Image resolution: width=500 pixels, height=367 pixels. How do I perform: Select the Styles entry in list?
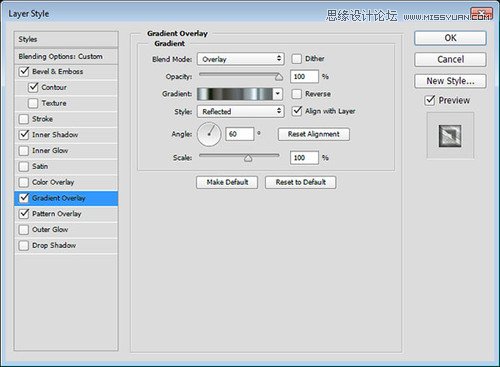coord(66,39)
